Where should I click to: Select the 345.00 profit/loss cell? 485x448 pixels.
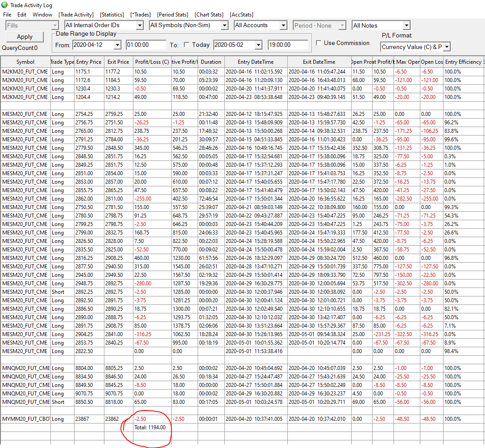(152, 148)
